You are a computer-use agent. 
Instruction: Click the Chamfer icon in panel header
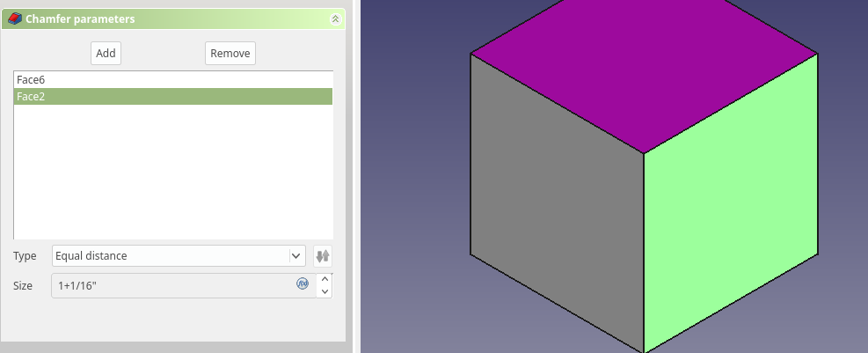point(15,18)
